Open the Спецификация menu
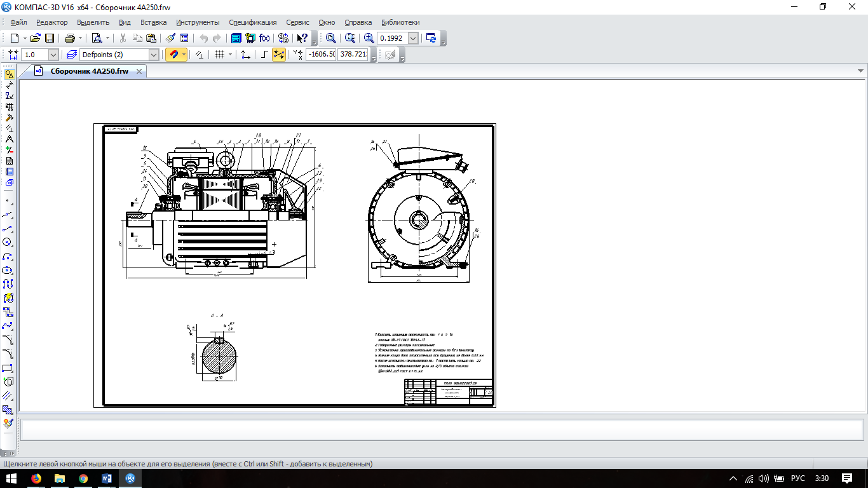Viewport: 868px width, 488px height. (x=252, y=22)
